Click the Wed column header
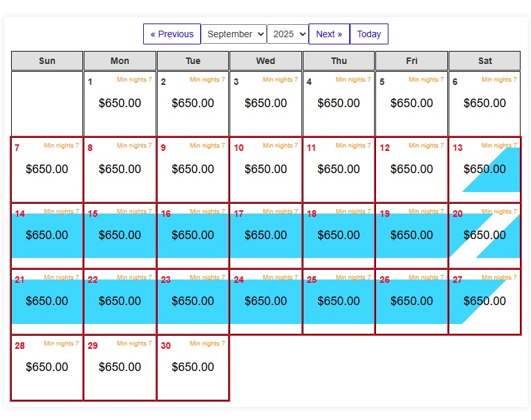Viewport: 531px width, 420px height. coord(265,61)
